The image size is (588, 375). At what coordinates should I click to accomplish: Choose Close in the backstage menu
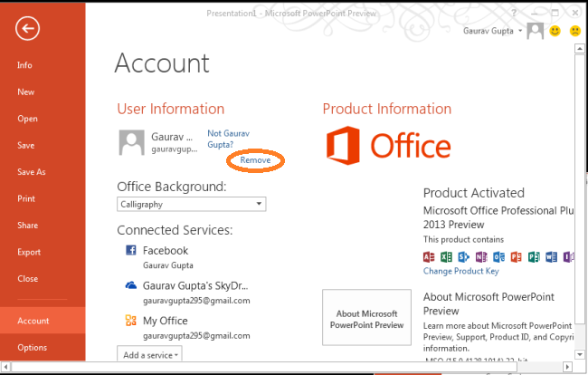[28, 278]
